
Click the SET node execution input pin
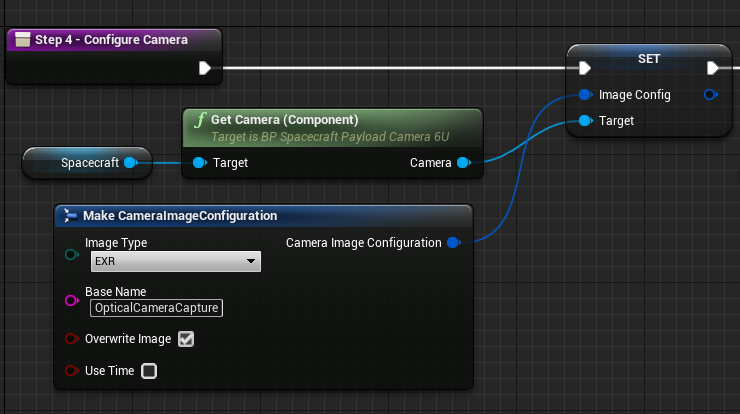click(x=585, y=69)
